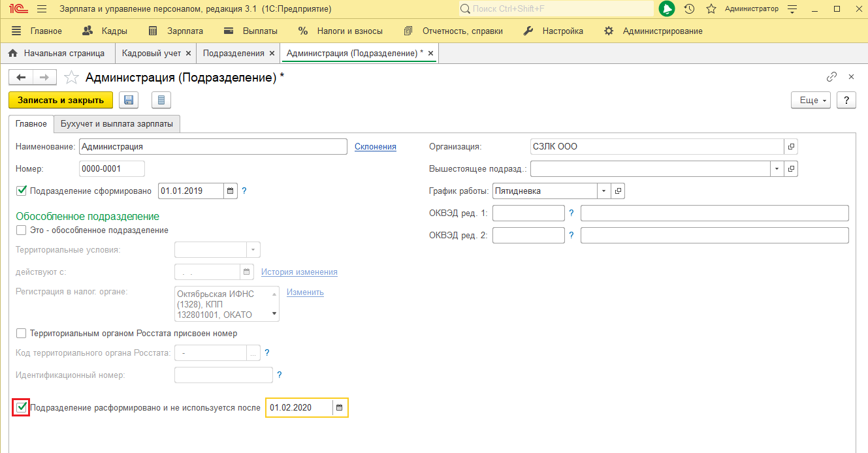The height and width of the screenshot is (453, 868).
Task: Click the notifications bell icon
Action: pos(666,9)
